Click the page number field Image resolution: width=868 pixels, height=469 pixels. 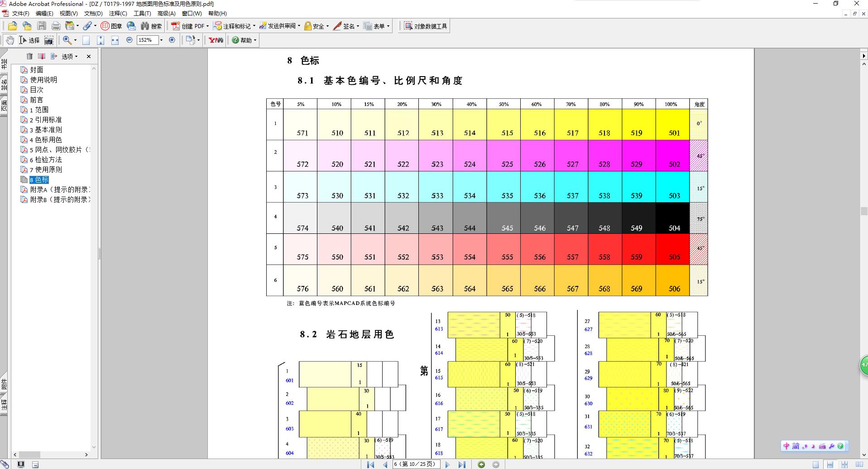pyautogui.click(x=417, y=464)
